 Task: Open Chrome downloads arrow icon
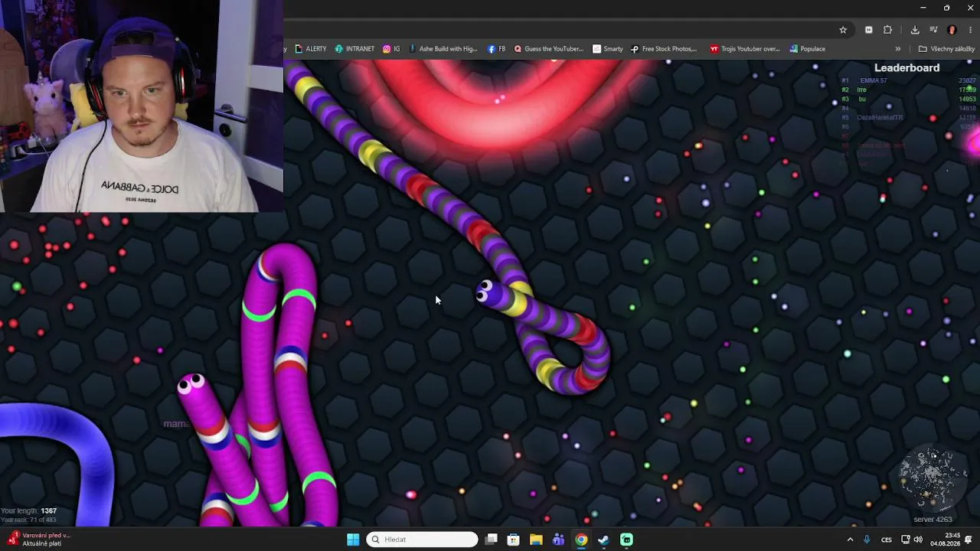pos(915,30)
